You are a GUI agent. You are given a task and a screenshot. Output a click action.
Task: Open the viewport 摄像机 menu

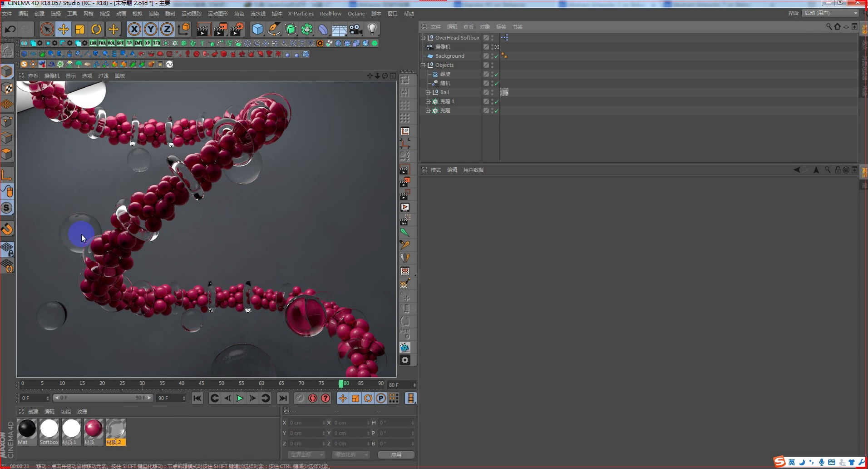[x=52, y=76]
